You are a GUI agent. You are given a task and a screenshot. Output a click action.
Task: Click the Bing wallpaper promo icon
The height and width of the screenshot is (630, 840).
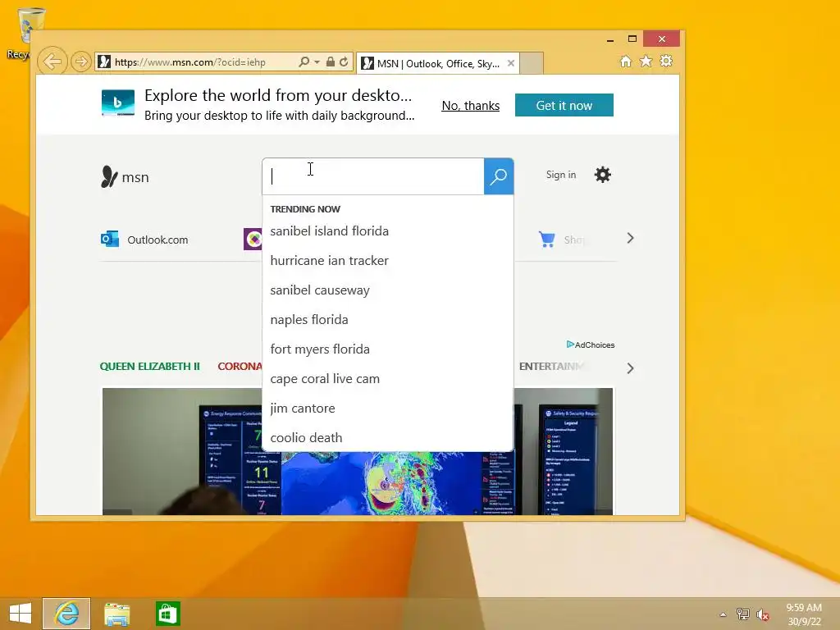(x=118, y=103)
